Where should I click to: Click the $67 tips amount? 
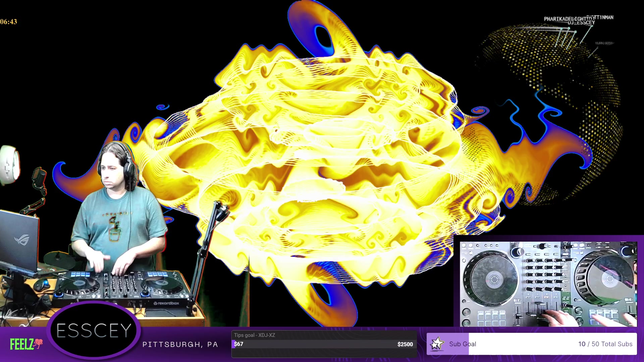tap(239, 344)
